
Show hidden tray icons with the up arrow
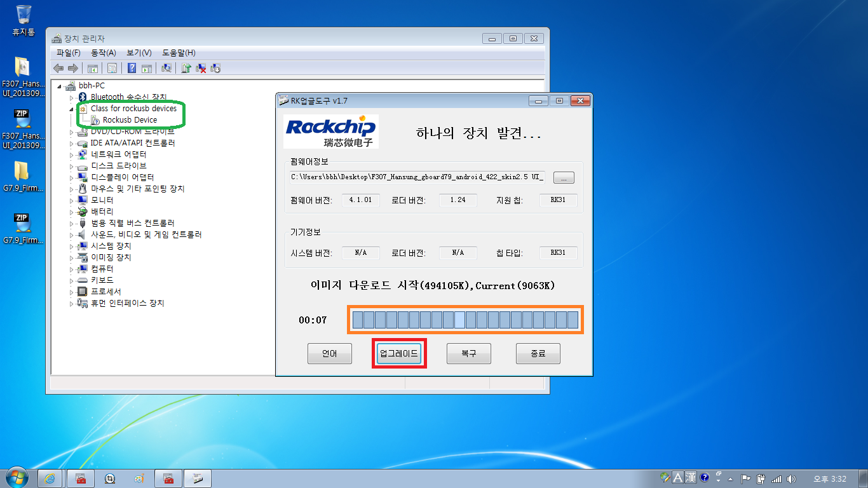(731, 478)
